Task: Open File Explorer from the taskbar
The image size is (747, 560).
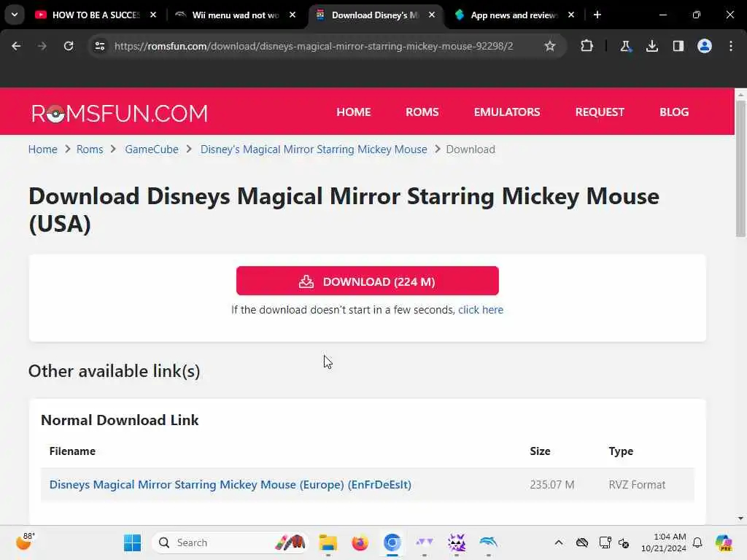Action: click(x=328, y=542)
